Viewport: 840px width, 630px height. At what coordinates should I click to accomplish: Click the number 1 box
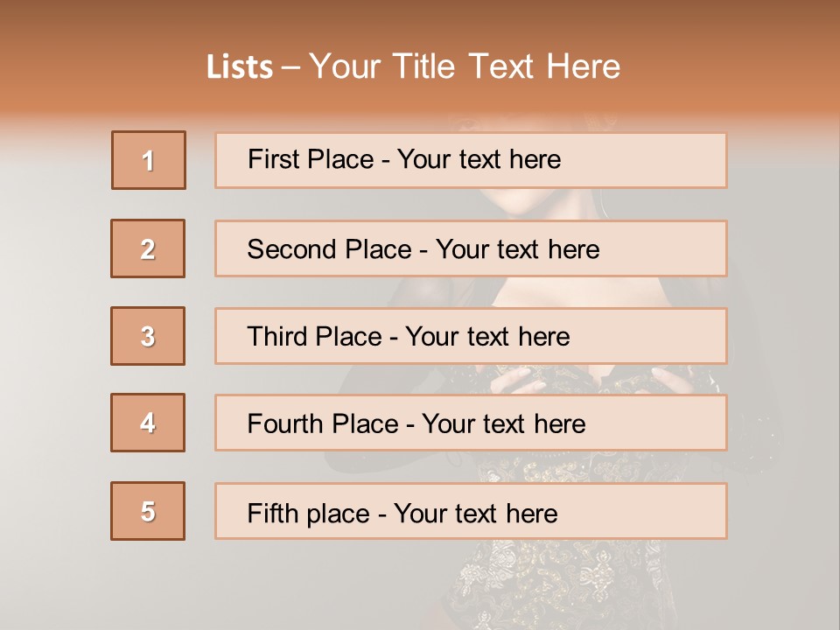click(149, 160)
